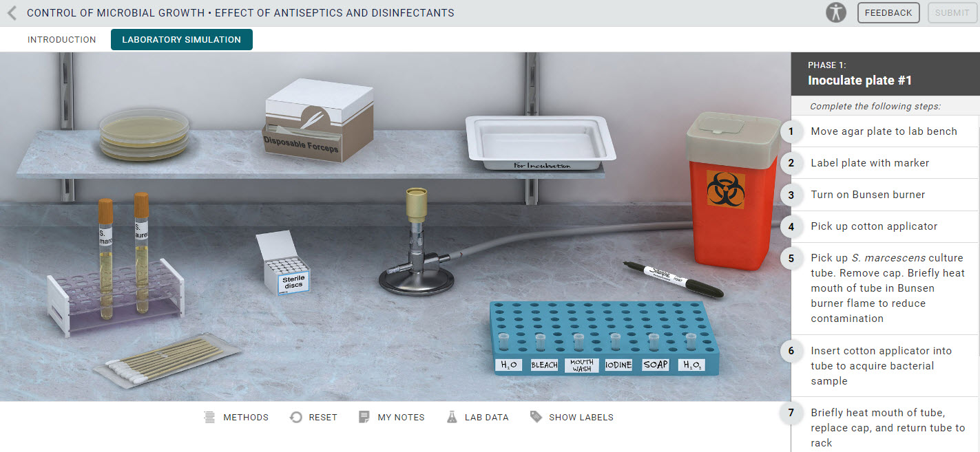Open My Notes
Screen dimensions: 980x452
(391, 417)
